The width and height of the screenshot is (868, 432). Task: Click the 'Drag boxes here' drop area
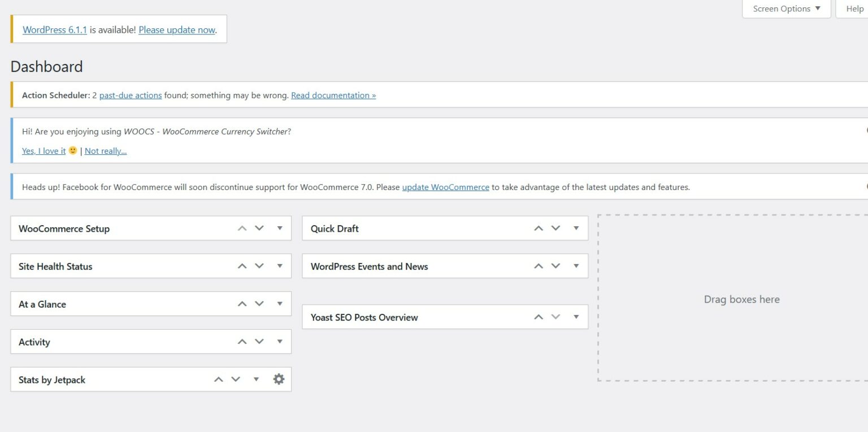(x=741, y=299)
